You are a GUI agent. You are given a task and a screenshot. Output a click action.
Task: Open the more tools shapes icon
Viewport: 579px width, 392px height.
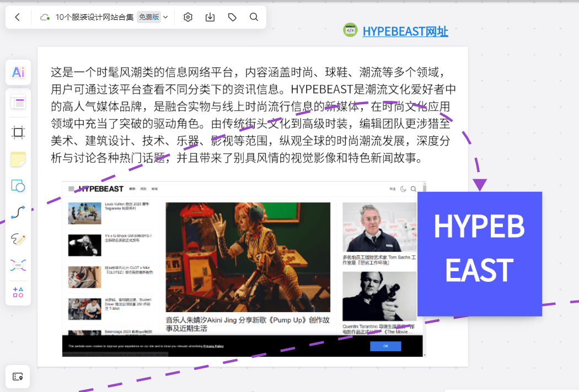pos(18,292)
